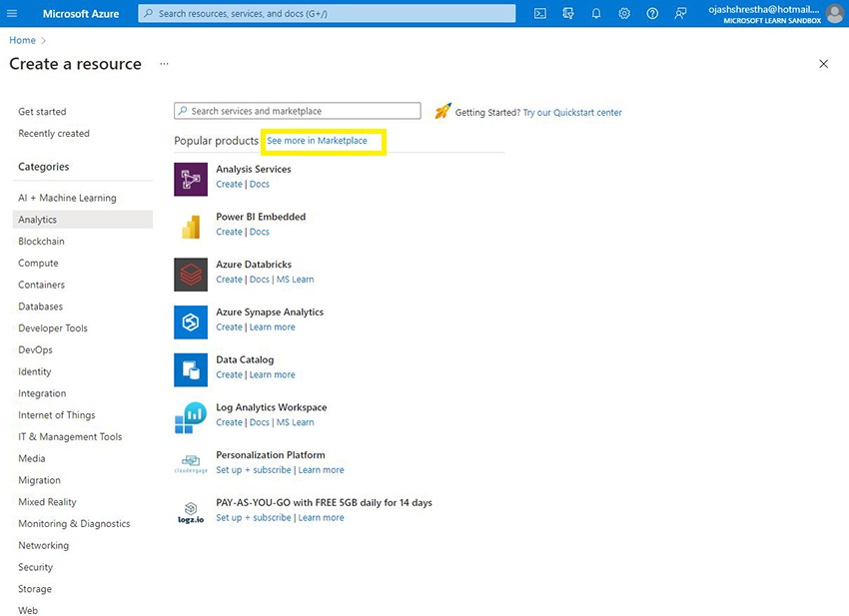Click the Quickstart rocket icon
849x616 pixels.
pos(442,112)
